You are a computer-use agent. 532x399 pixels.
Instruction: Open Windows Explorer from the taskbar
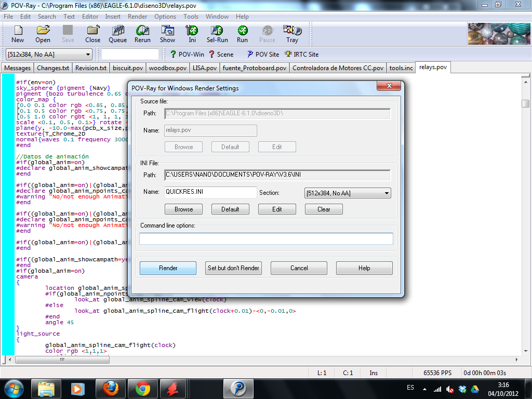tap(46, 389)
